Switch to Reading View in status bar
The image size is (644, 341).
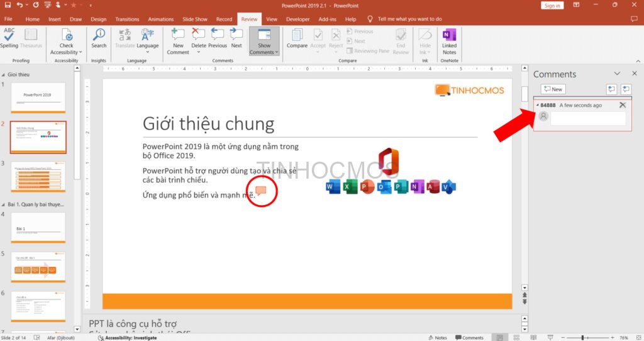(x=533, y=337)
